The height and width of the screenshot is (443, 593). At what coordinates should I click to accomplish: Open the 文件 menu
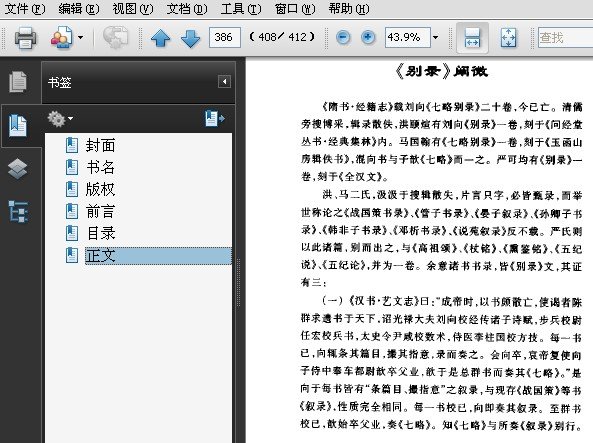[25, 8]
